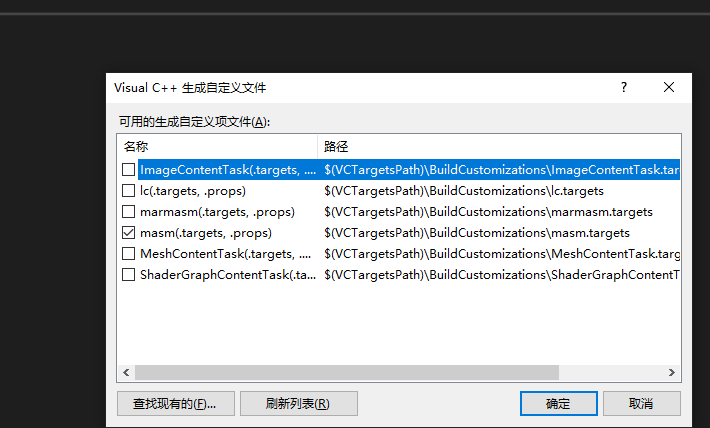Select the ImageContentTask(.targets, ... row name

click(x=228, y=169)
